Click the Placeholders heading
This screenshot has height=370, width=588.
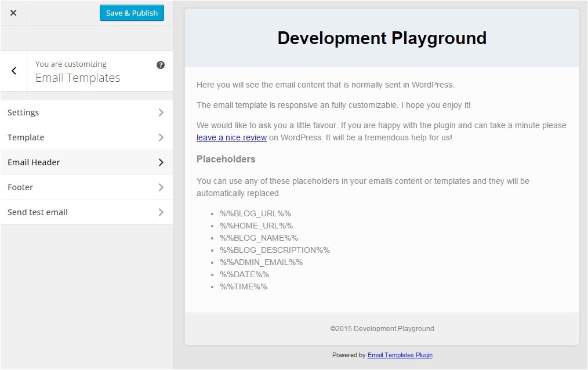pos(226,159)
